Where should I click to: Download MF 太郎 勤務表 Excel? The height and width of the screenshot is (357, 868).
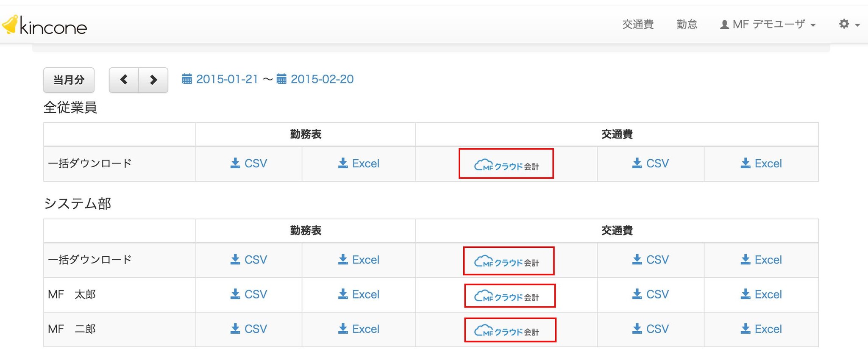pyautogui.click(x=359, y=294)
